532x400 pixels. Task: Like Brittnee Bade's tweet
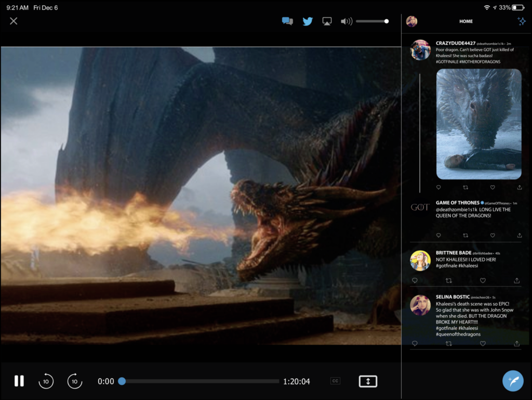[483, 280]
